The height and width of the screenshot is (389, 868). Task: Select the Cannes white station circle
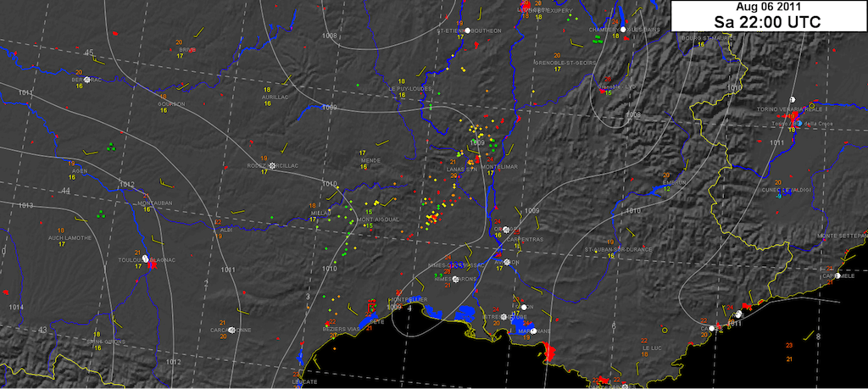point(711,328)
